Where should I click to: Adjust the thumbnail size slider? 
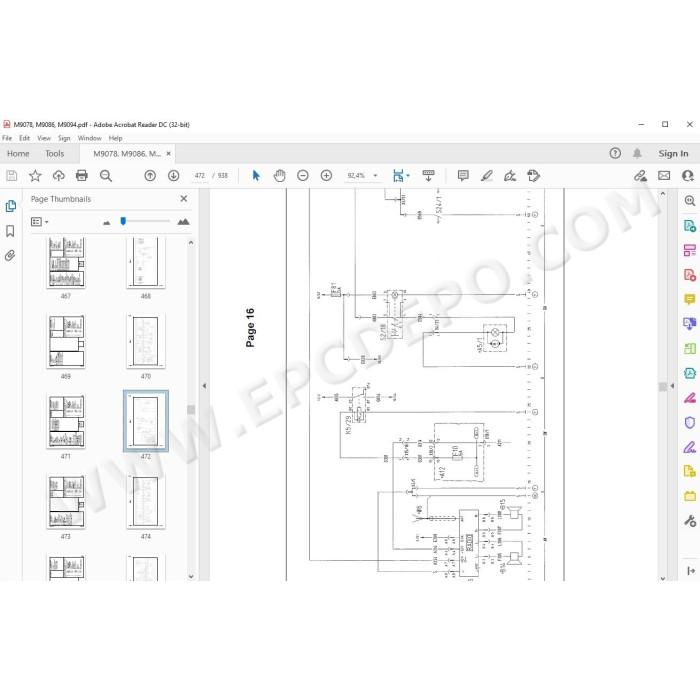click(x=123, y=221)
